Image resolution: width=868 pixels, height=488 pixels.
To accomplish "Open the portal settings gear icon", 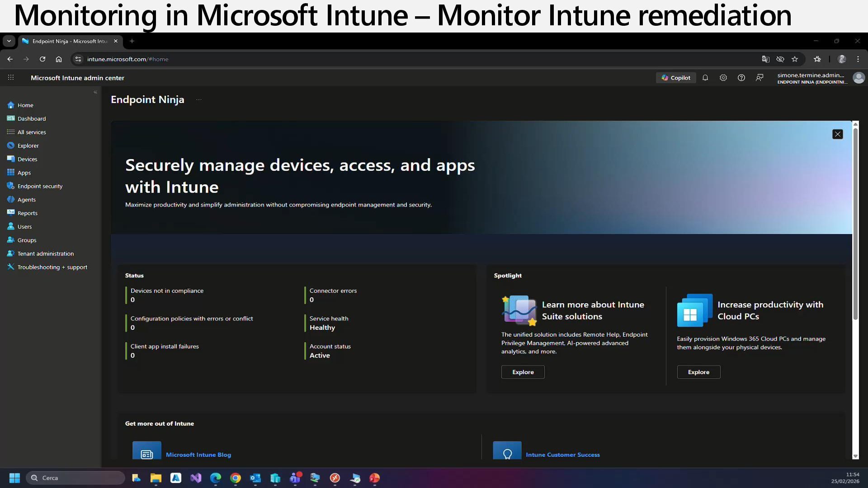I will [723, 78].
